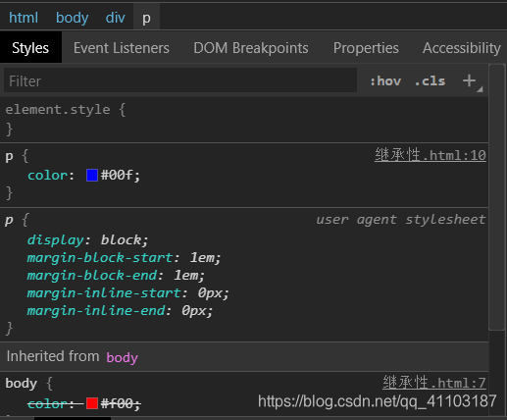Click the margin-block-end: 1em declaration
This screenshot has width=507, height=420.
(116, 276)
